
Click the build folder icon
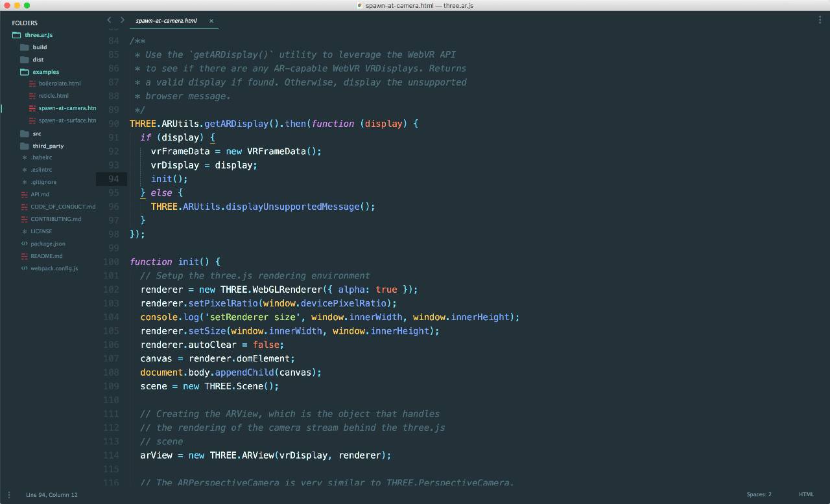[25, 47]
